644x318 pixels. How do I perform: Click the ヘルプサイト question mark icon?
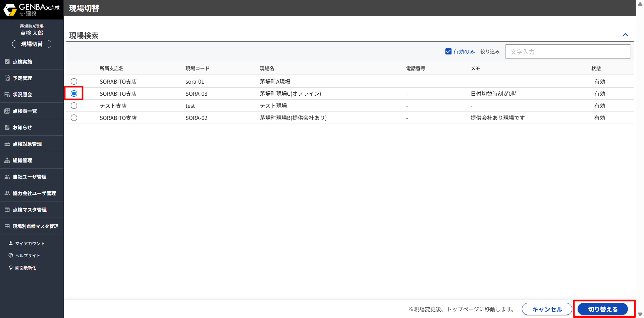[x=11, y=255]
